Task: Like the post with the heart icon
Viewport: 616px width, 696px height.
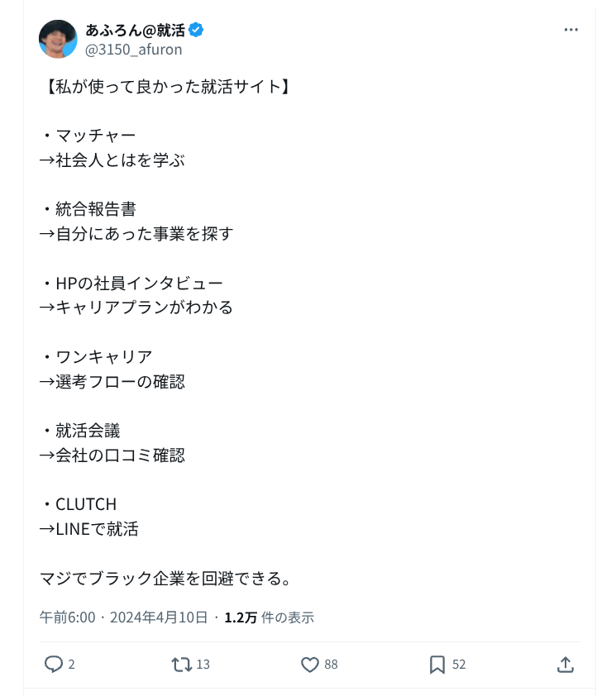Action: pyautogui.click(x=310, y=665)
